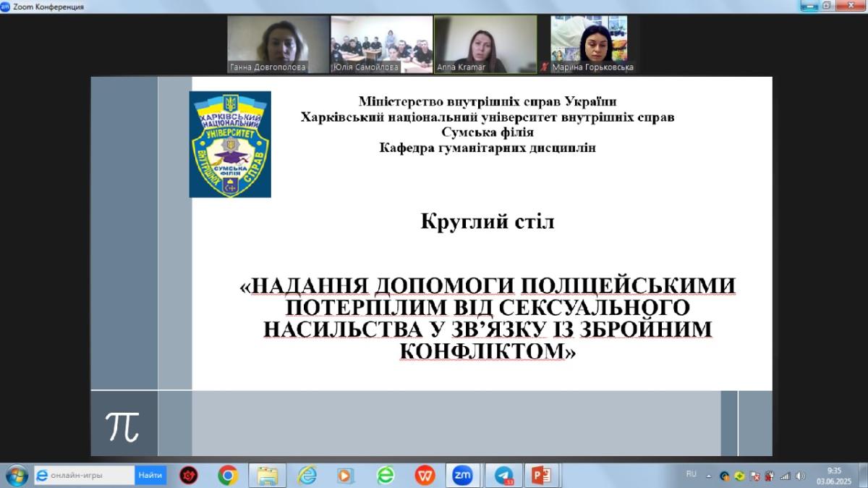Open the media player taskbar icon
Viewport: 868px width, 488px height.
pos(346,476)
